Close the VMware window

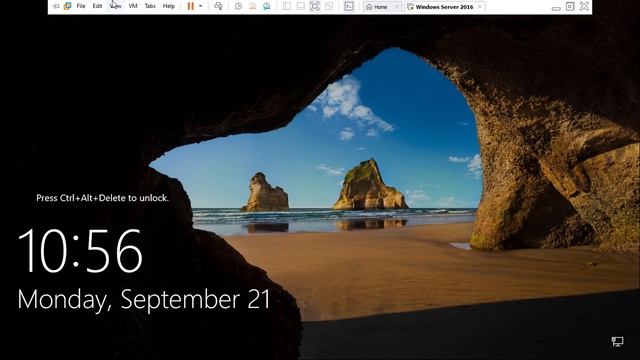(x=584, y=6)
